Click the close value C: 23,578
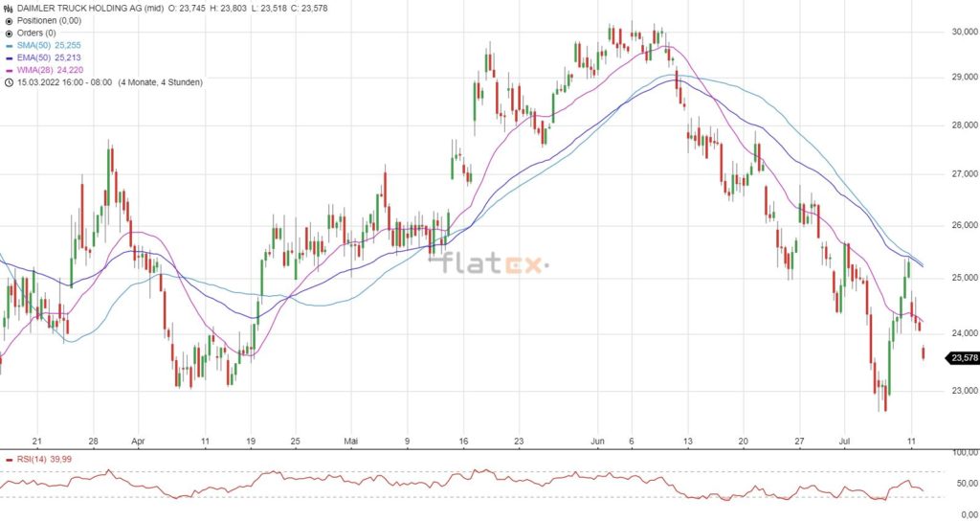980x522 pixels. tap(309, 8)
